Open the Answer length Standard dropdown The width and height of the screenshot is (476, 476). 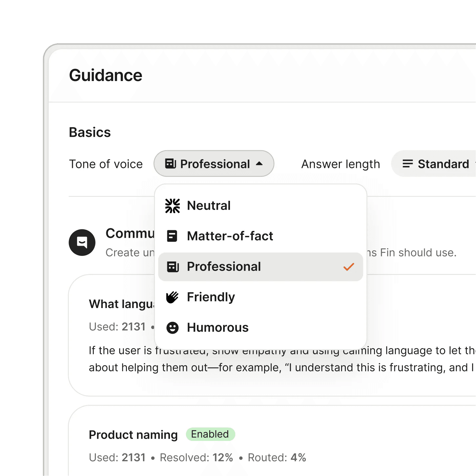click(436, 164)
